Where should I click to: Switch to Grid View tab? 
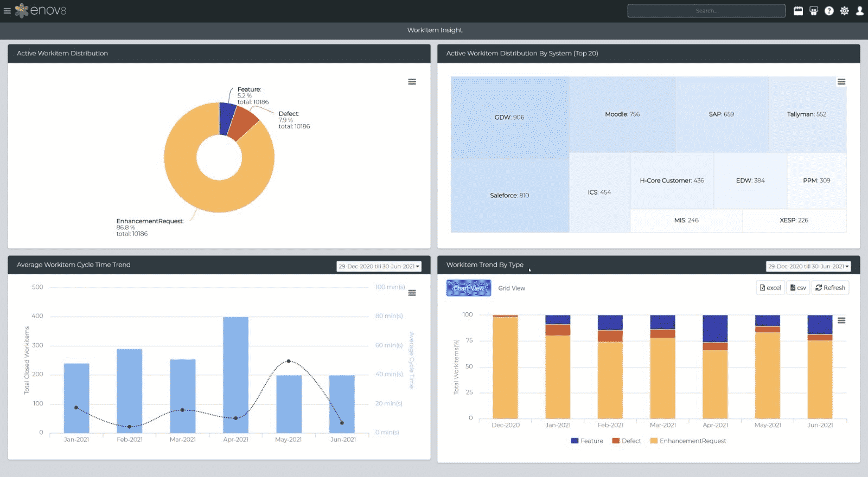pyautogui.click(x=512, y=288)
